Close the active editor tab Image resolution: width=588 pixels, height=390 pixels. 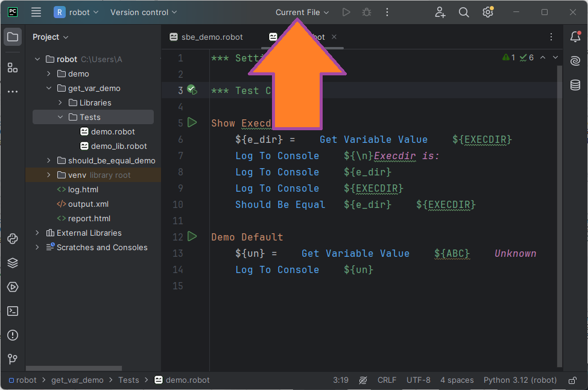tap(334, 37)
